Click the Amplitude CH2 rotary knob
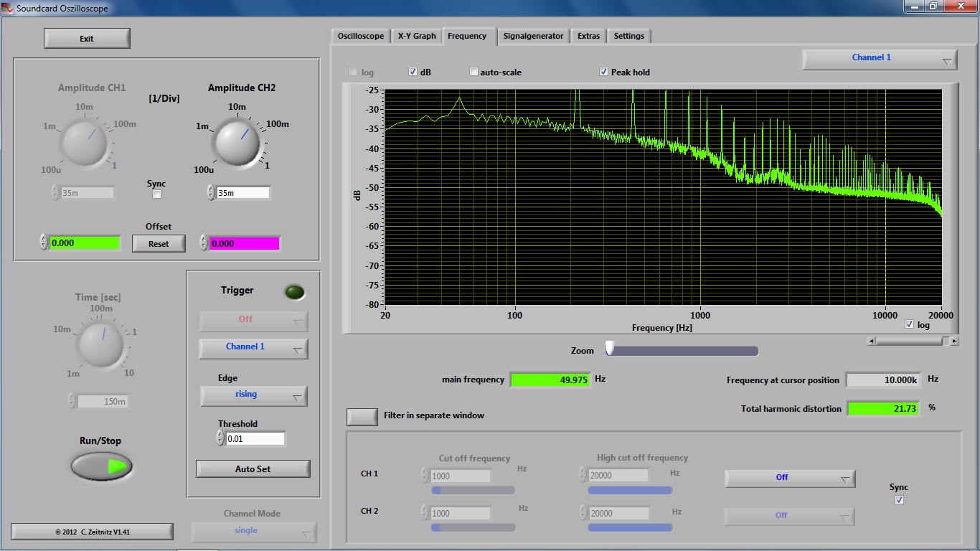This screenshot has height=551, width=980. click(235, 141)
